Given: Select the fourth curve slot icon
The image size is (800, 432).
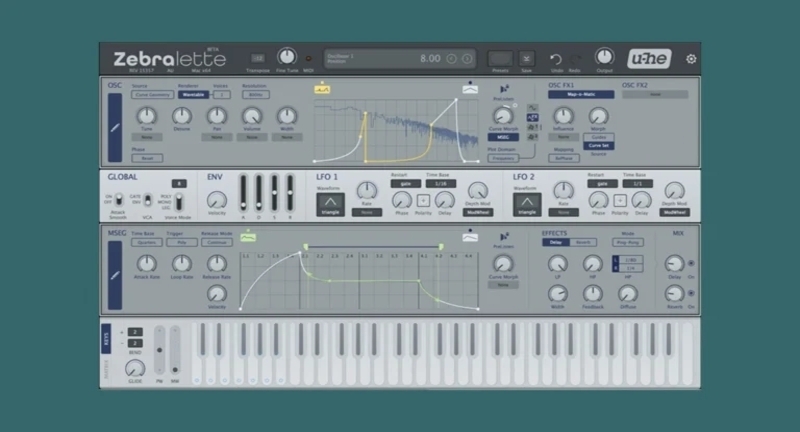Looking at the screenshot, I should coord(532,137).
